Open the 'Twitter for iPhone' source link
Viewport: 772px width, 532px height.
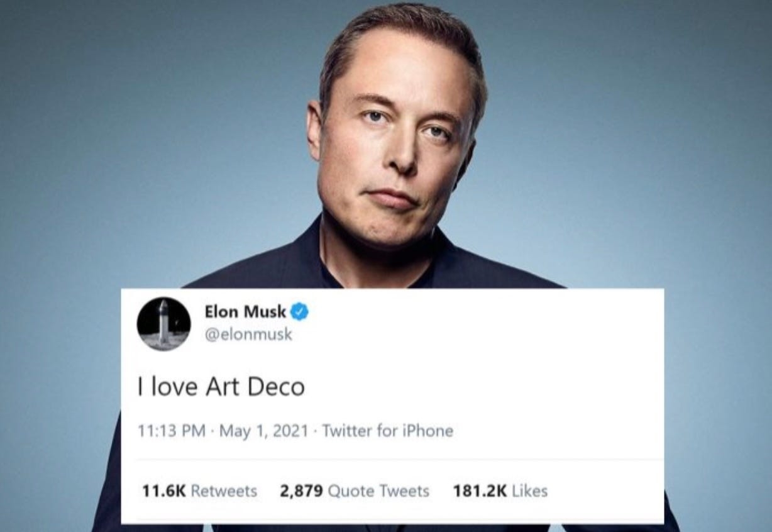(x=387, y=431)
